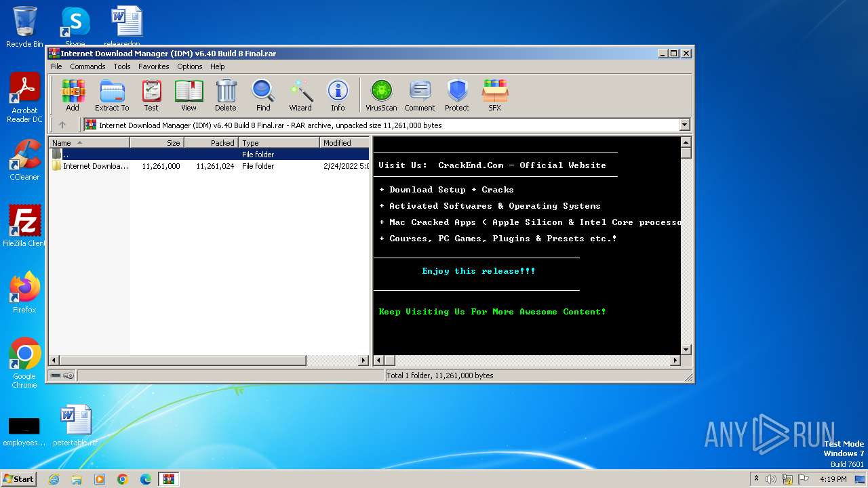Open Chrome from the taskbar

[123, 479]
